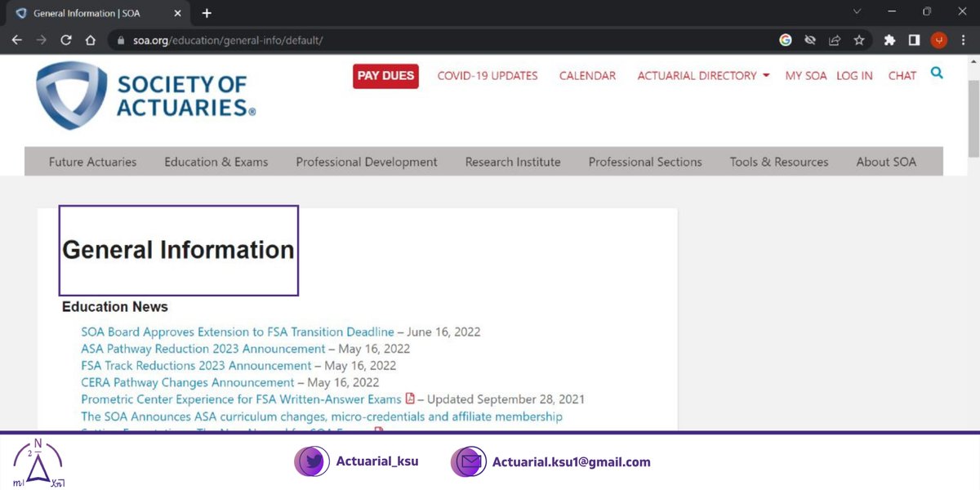Open the Extensions puzzle icon
This screenshot has height=490, width=980.
(890, 39)
